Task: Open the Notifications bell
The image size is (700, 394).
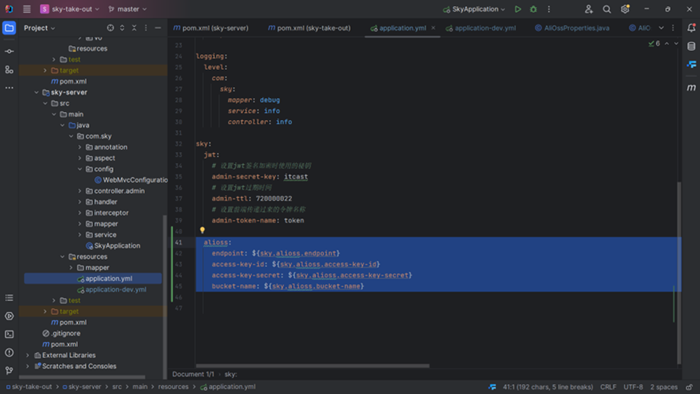Action: [691, 28]
